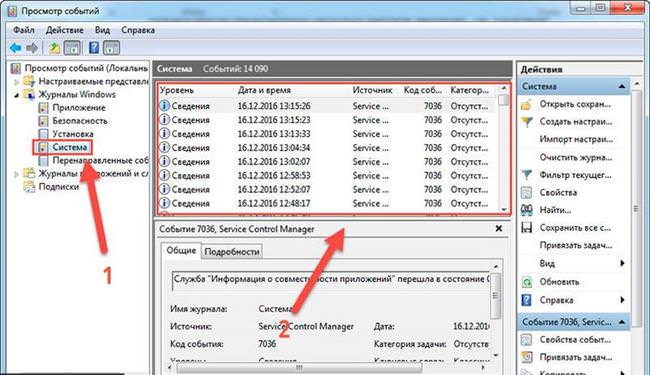
Task: Collapse the Система actions section
Action: (x=622, y=87)
